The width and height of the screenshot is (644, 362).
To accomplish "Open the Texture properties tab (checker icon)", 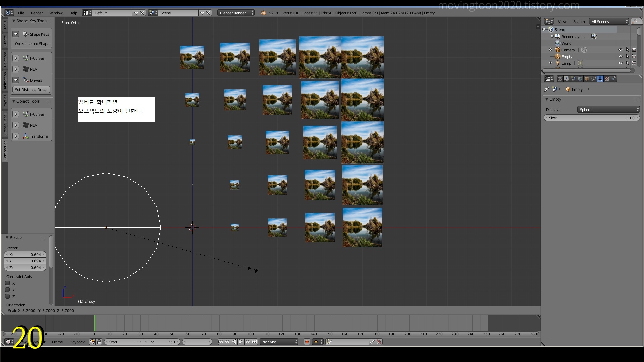I will 607,79.
